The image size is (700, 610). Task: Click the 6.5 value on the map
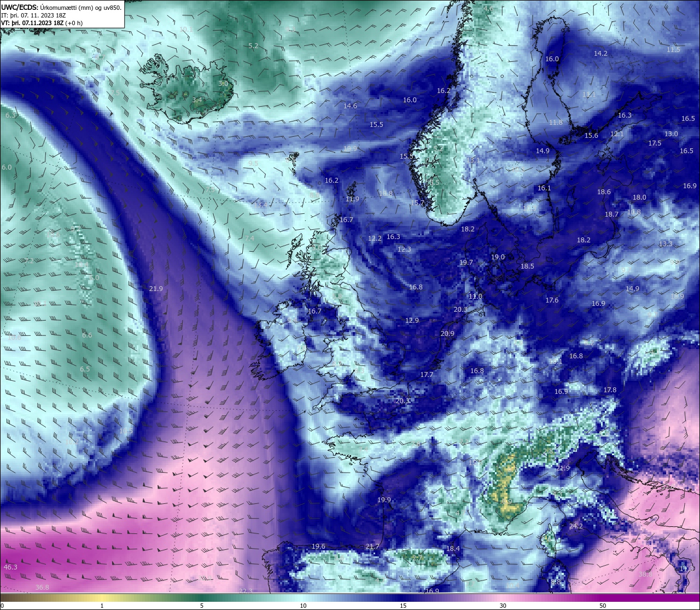click(85, 369)
